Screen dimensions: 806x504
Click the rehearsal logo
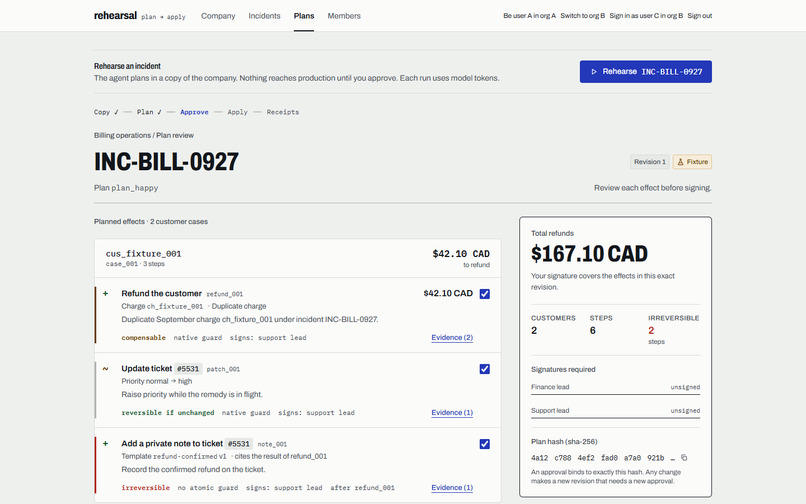[115, 15]
